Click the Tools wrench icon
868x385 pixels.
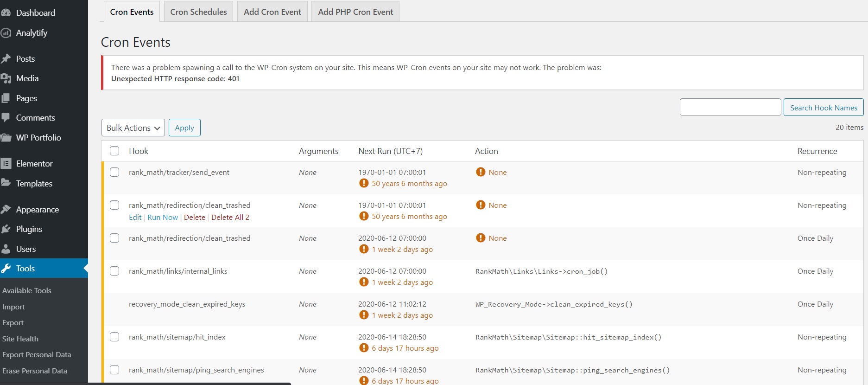click(6, 269)
